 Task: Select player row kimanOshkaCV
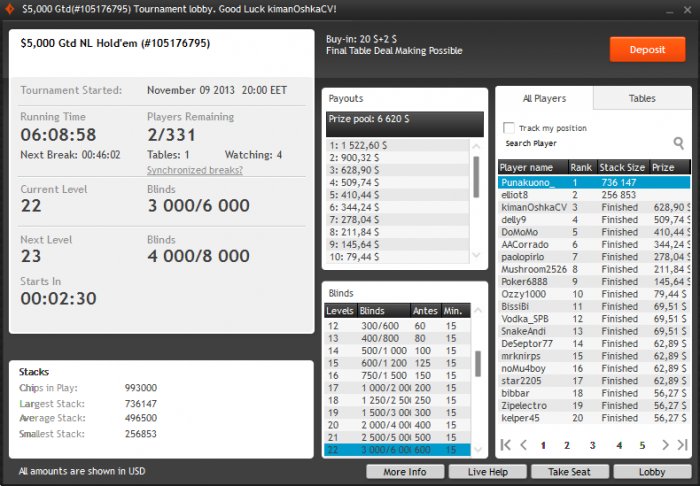594,208
